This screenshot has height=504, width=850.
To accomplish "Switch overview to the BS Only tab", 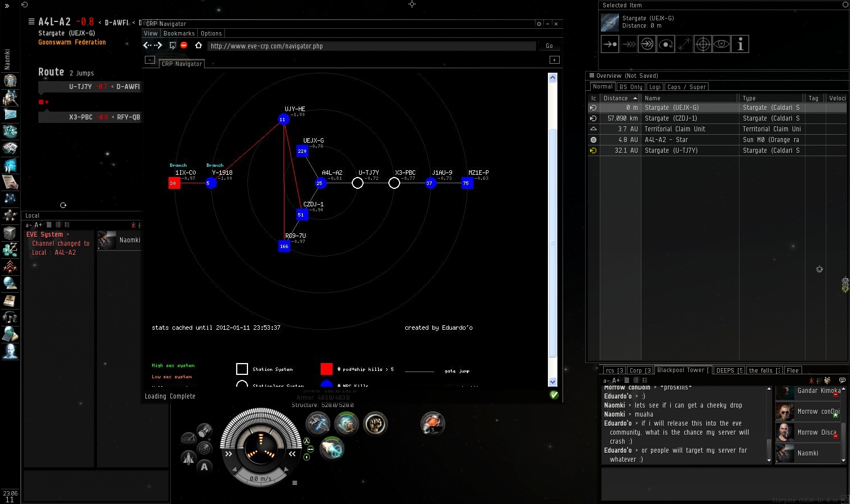I will (631, 87).
